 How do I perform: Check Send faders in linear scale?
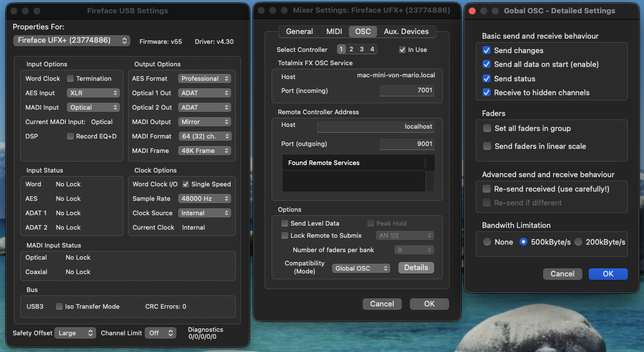pos(487,146)
